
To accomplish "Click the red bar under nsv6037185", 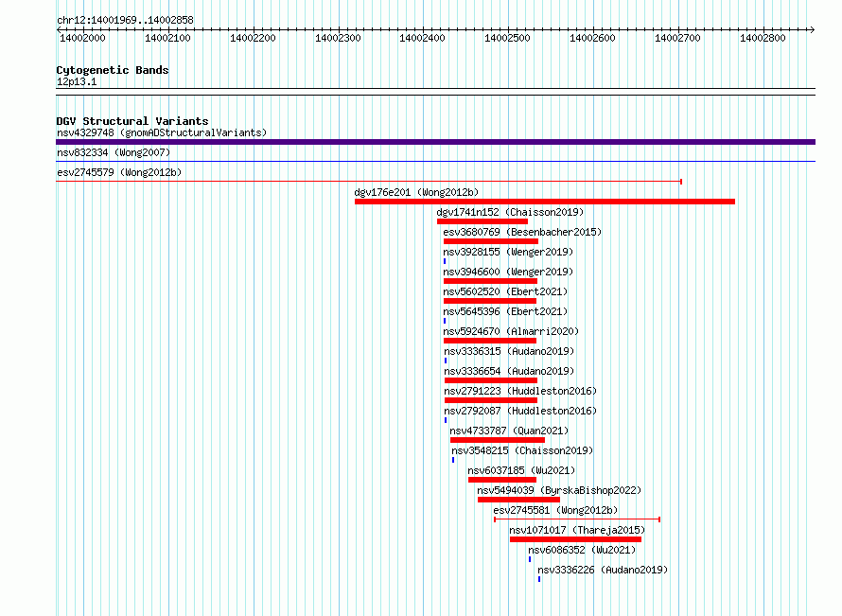I will tap(502, 480).
